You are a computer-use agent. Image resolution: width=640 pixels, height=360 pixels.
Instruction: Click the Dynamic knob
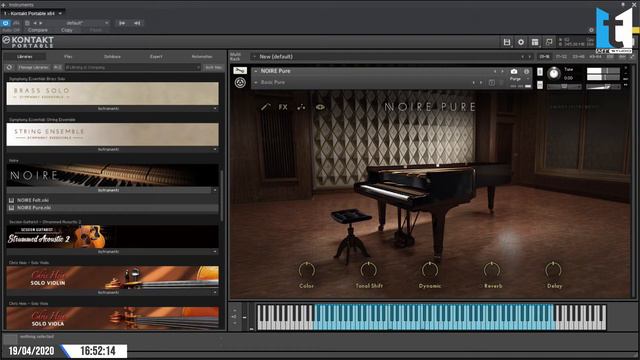(430, 270)
